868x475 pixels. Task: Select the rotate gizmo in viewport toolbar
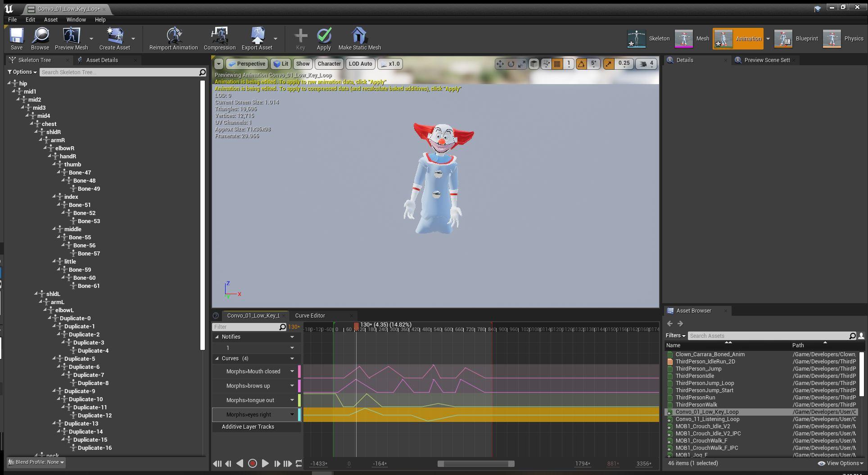[x=511, y=64]
